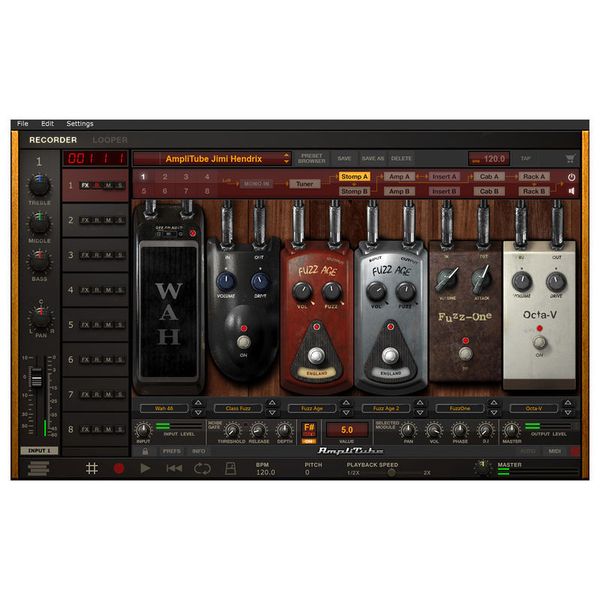
Task: Click the lock icon beside PREFS
Action: (145, 452)
